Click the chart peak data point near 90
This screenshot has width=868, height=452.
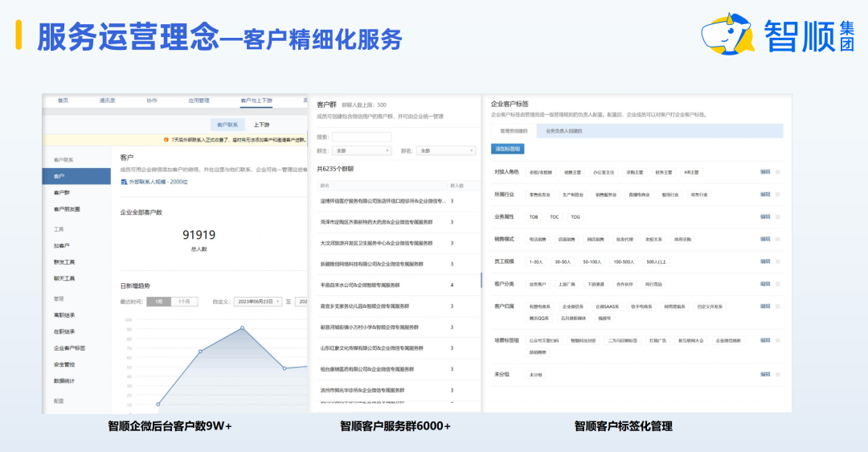click(x=243, y=328)
